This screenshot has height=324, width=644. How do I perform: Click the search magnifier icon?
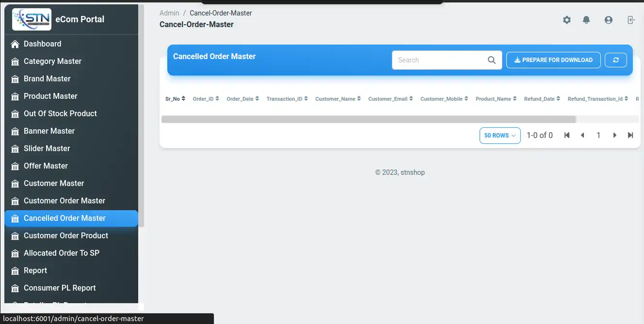pos(491,60)
